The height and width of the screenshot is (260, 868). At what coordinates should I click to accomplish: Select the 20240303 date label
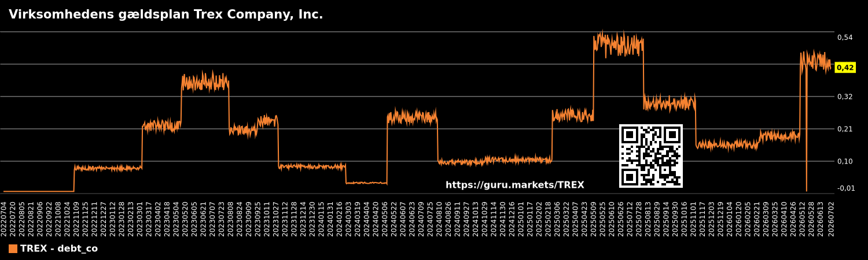click(x=349, y=218)
